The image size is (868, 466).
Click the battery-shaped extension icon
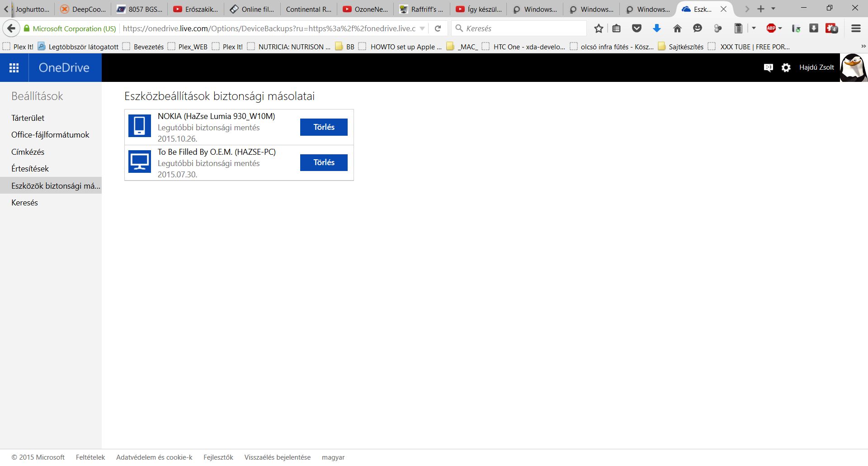(x=738, y=29)
